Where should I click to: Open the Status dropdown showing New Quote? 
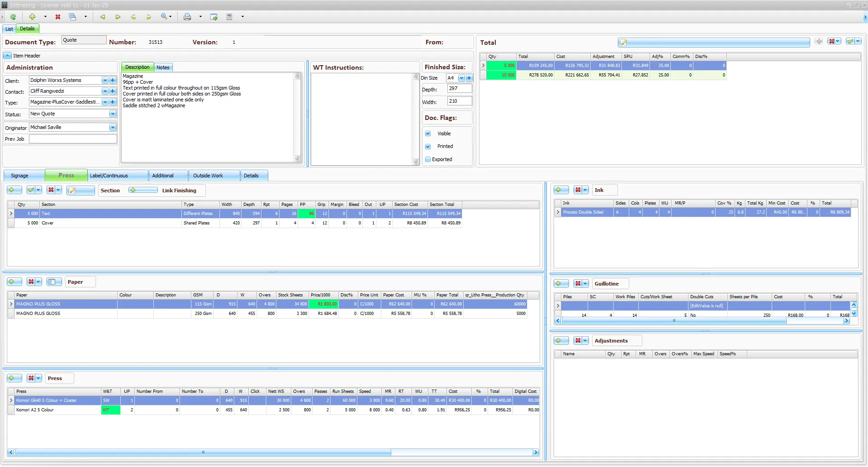[113, 114]
